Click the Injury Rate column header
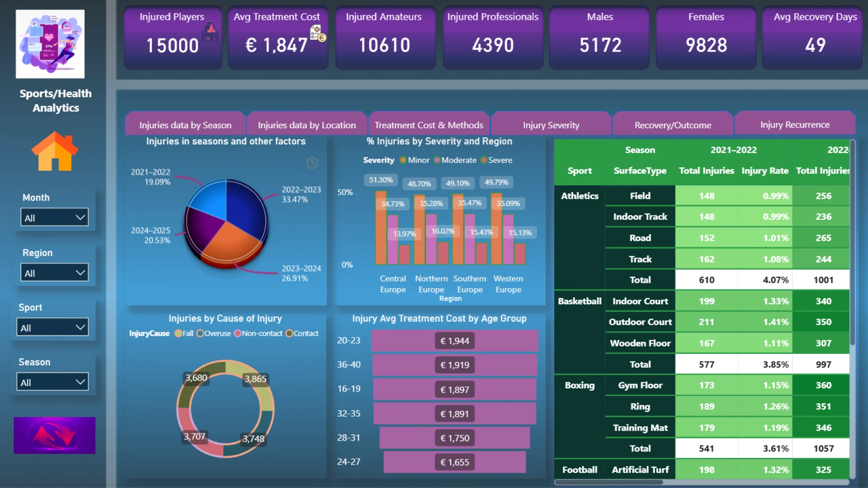Image resolution: width=868 pixels, height=488 pixels. pyautogui.click(x=765, y=170)
